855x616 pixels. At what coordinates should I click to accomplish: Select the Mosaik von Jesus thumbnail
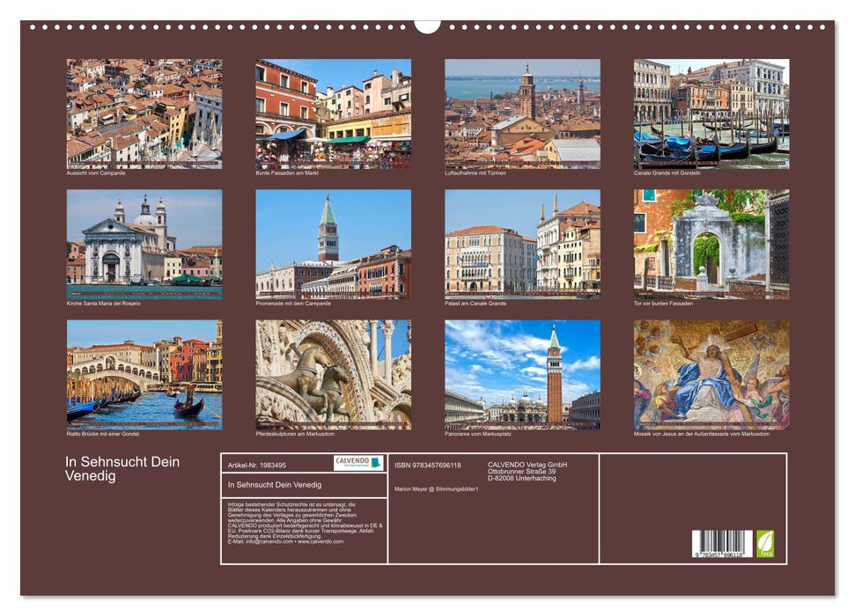click(711, 374)
